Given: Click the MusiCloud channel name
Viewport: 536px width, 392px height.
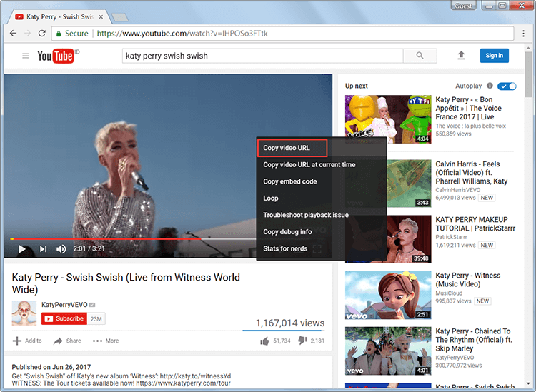Looking at the screenshot, I should (x=449, y=293).
